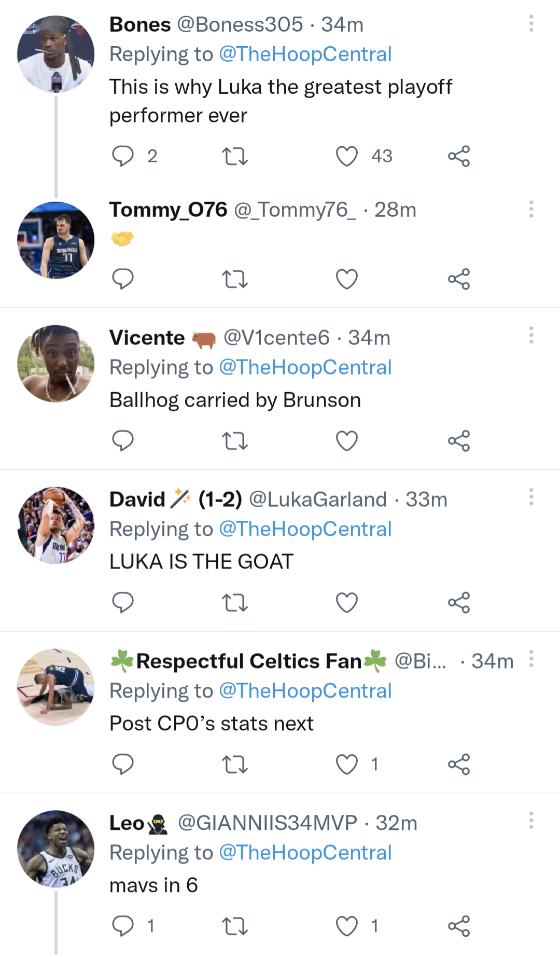The image size is (560, 957).
Task: Like Tommy_O76's handshake emoji reply
Action: (347, 280)
